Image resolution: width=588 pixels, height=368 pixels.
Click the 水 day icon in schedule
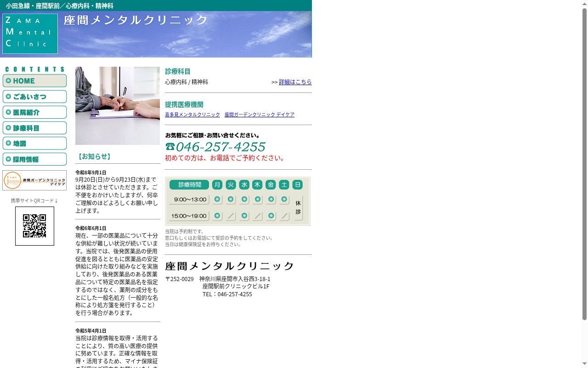244,184
